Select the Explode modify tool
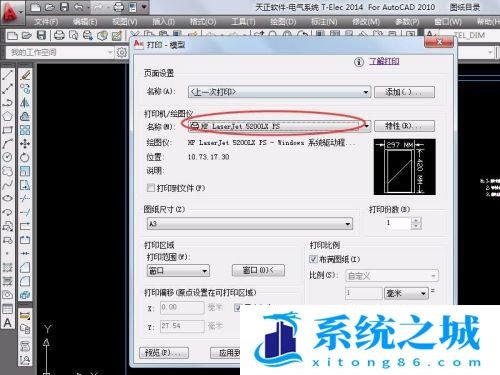This screenshot has width=500, height=375. click(25, 295)
